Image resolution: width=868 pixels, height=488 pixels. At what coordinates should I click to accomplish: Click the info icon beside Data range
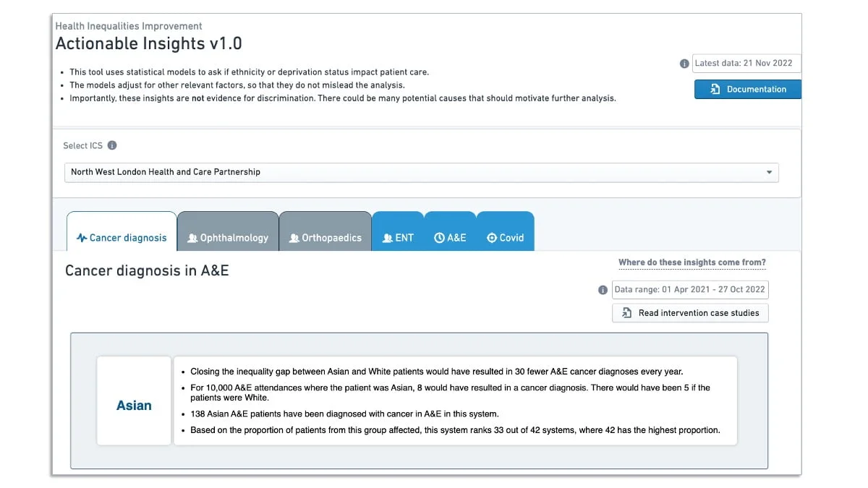[x=603, y=290]
